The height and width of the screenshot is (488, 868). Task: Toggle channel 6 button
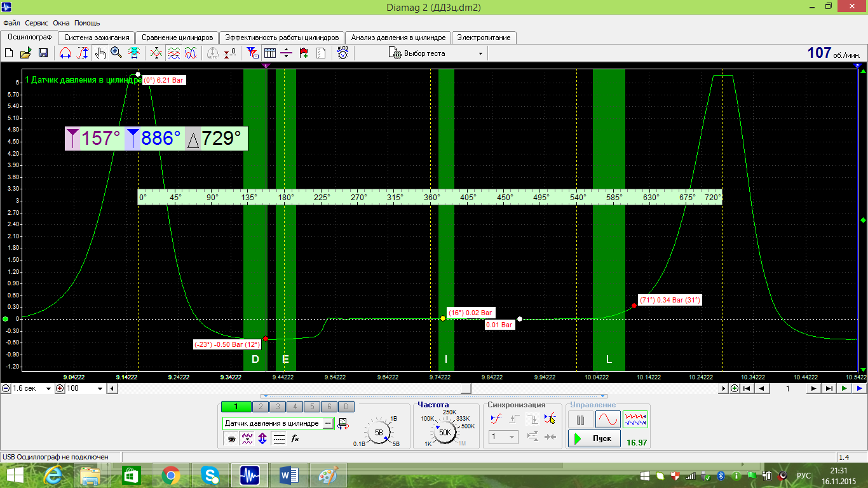point(329,407)
